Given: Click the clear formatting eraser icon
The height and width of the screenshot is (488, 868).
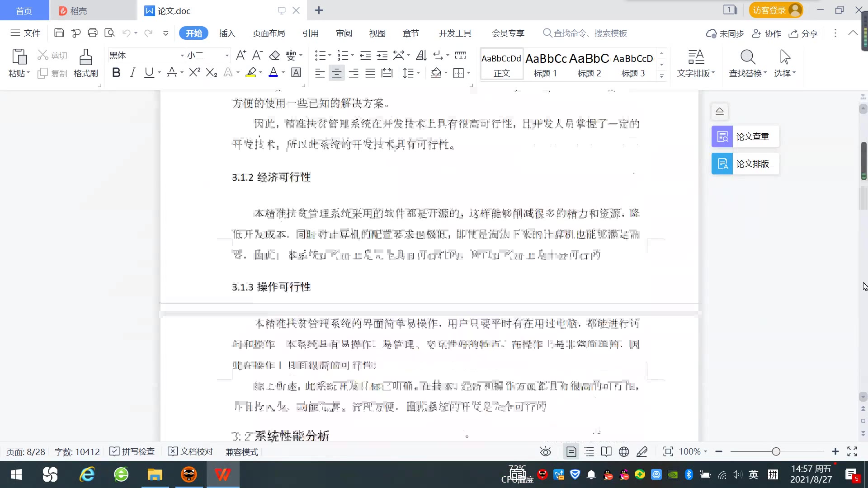Looking at the screenshot, I should click(274, 56).
